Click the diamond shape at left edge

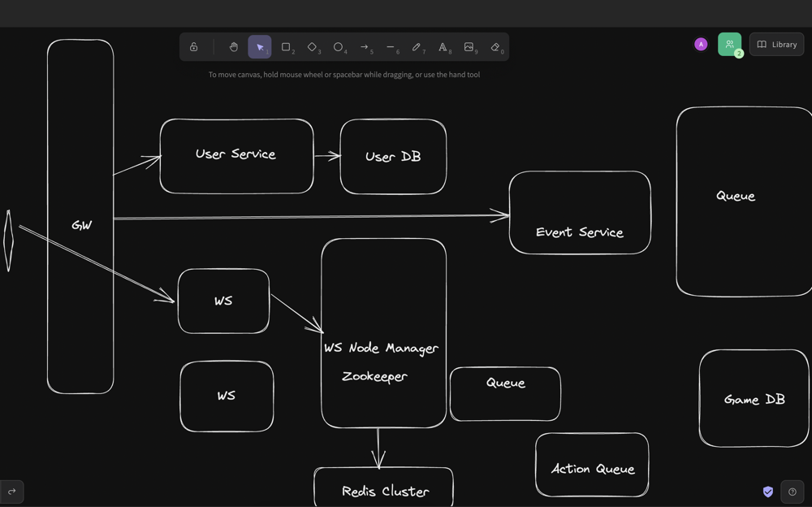(x=8, y=240)
